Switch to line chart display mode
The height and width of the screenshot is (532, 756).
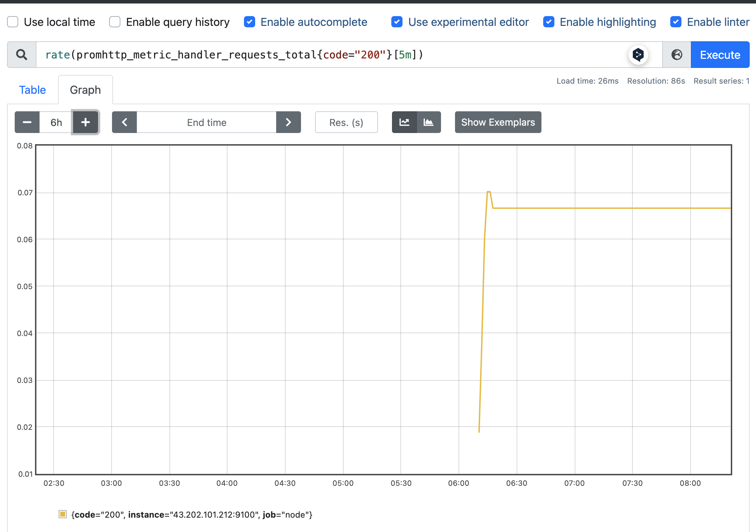(x=404, y=122)
